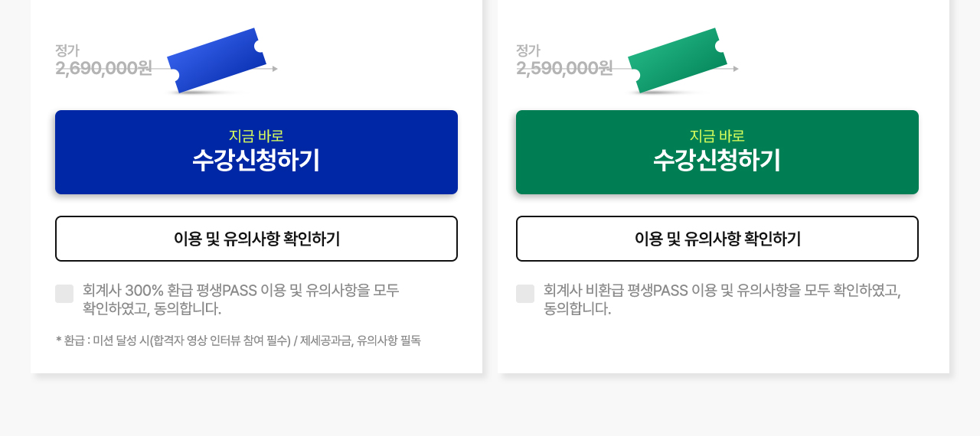Open 이용 및 유의사항 확인하기 under blue button
Viewport: 980px width, 436px height.
click(256, 239)
